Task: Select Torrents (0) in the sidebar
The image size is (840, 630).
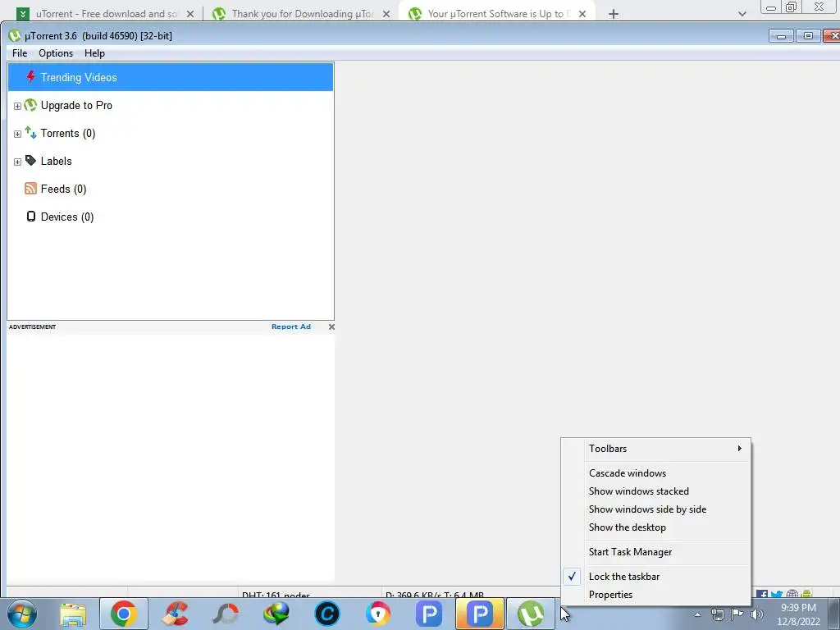Action: (x=68, y=134)
